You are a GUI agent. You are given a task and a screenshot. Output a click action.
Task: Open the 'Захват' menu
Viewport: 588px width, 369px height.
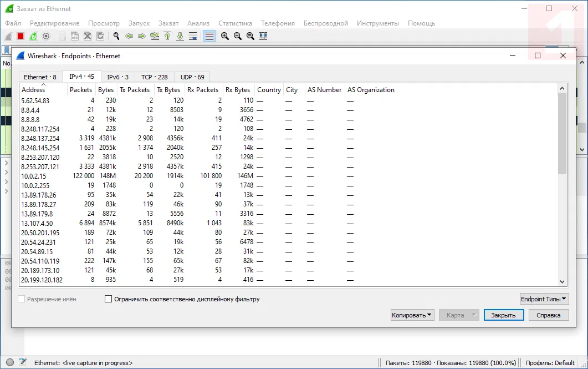coord(168,23)
